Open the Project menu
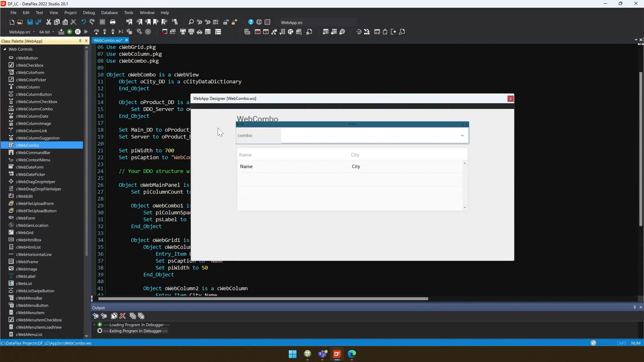The height and width of the screenshot is (362, 644). click(70, 12)
